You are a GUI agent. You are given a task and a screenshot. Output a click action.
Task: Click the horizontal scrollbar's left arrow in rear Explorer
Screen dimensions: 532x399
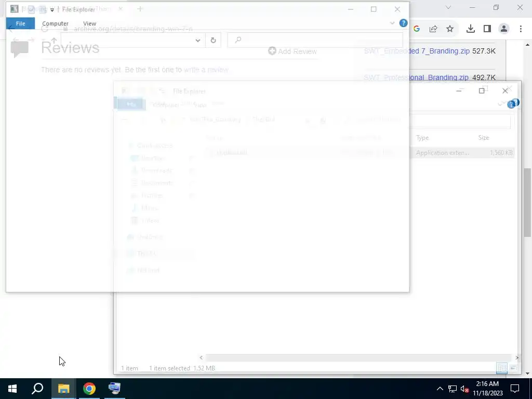click(x=201, y=357)
